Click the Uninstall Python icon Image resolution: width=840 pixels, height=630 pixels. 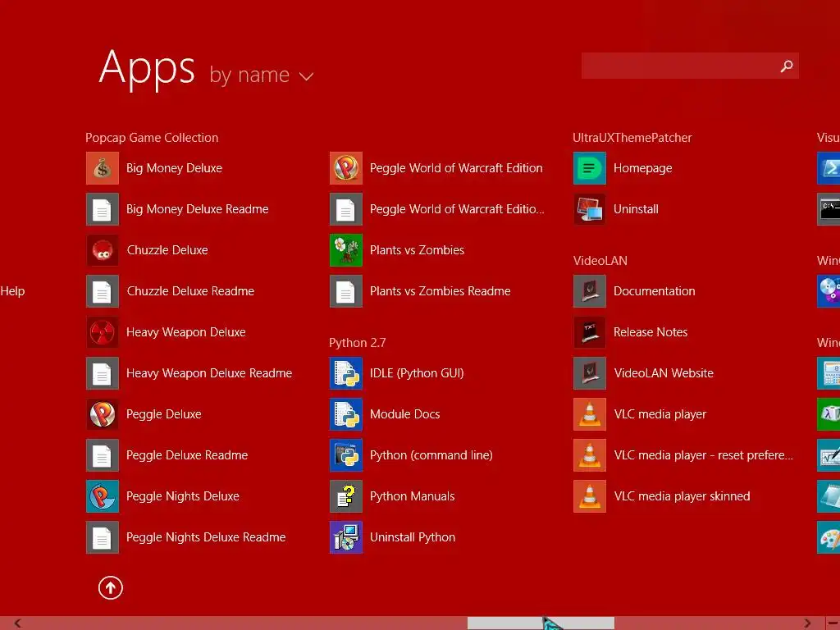(x=346, y=537)
